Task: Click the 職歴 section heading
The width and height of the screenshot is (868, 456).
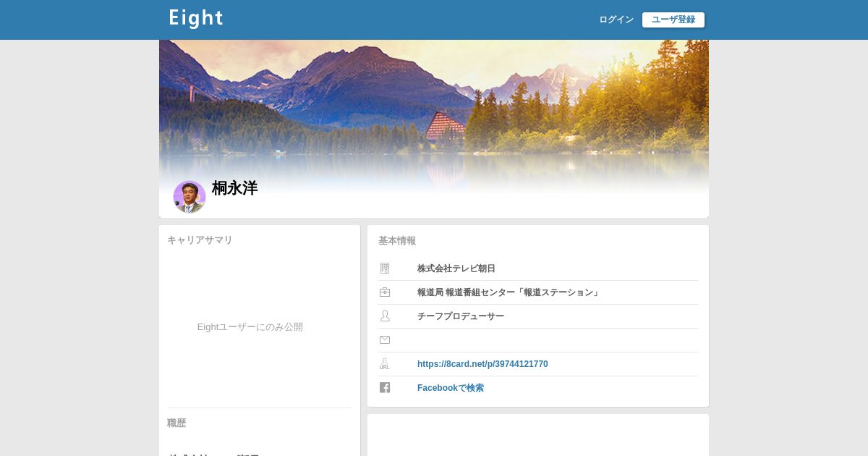Action: coord(176,423)
